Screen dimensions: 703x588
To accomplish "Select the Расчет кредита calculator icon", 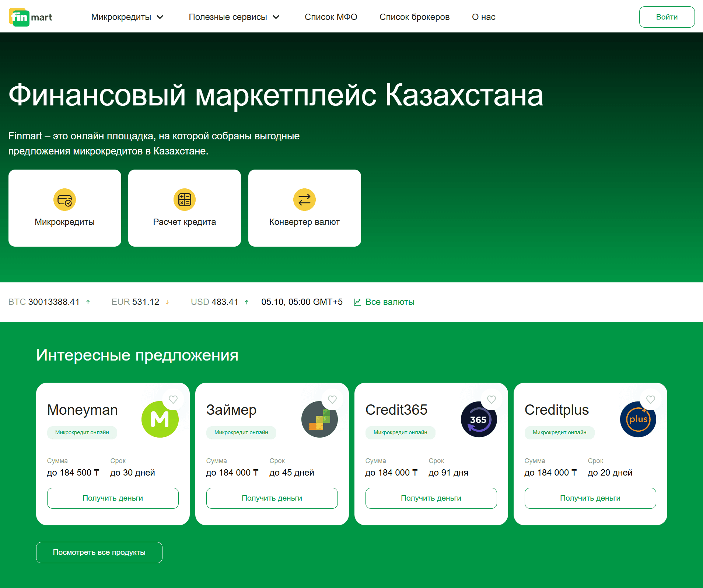I will 184,199.
